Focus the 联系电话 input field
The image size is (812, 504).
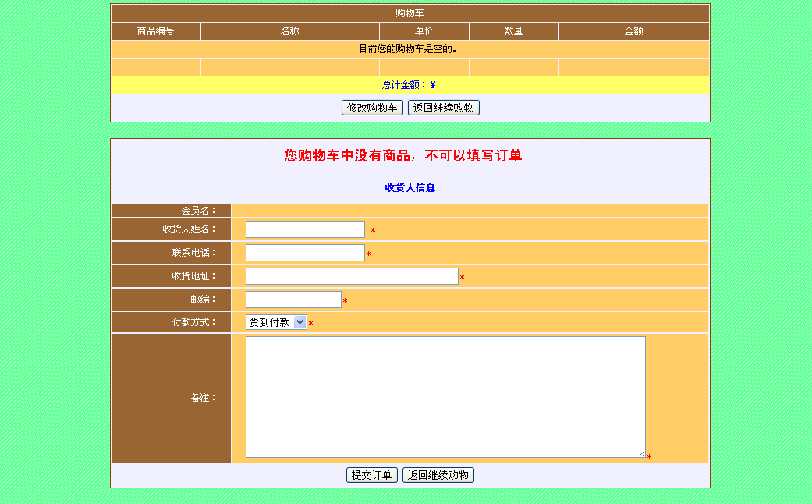click(x=305, y=253)
